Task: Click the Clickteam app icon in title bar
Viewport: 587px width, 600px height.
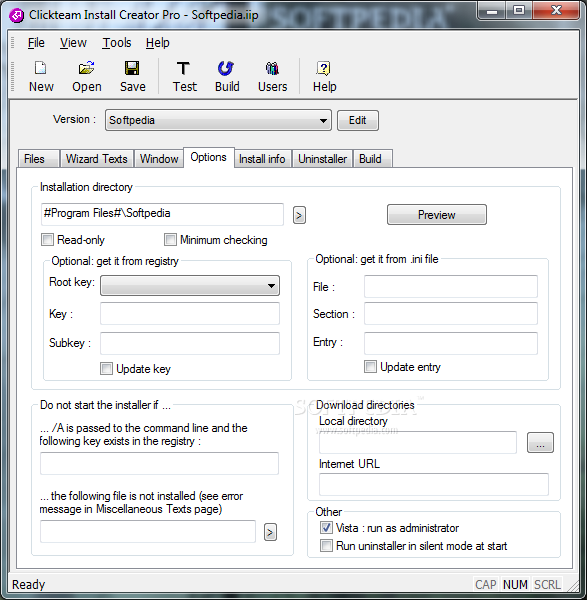Action: point(16,15)
